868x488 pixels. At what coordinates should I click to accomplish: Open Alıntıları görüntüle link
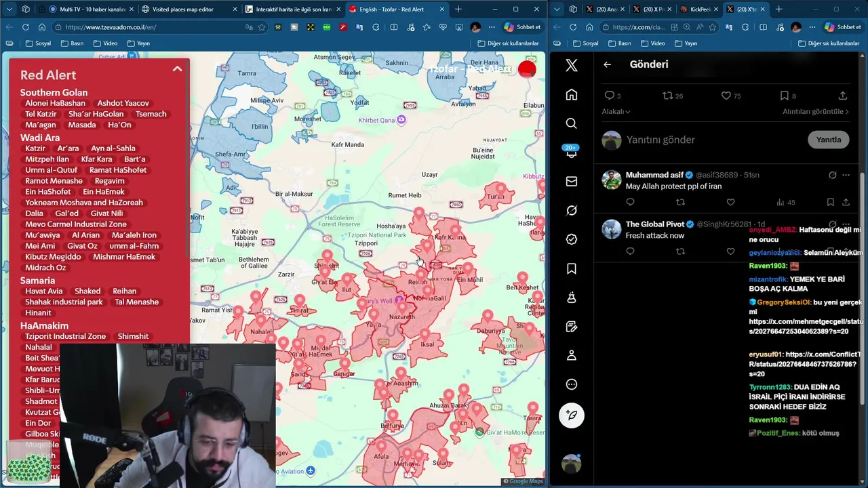point(816,111)
